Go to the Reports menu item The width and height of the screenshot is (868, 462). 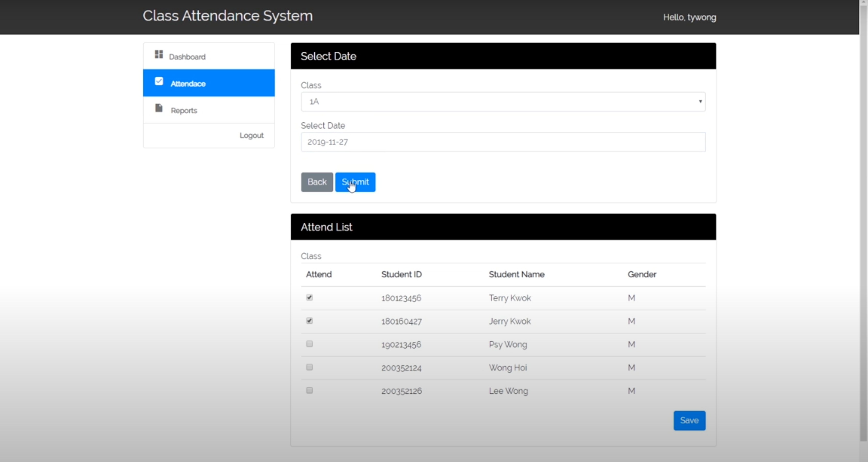[184, 110]
